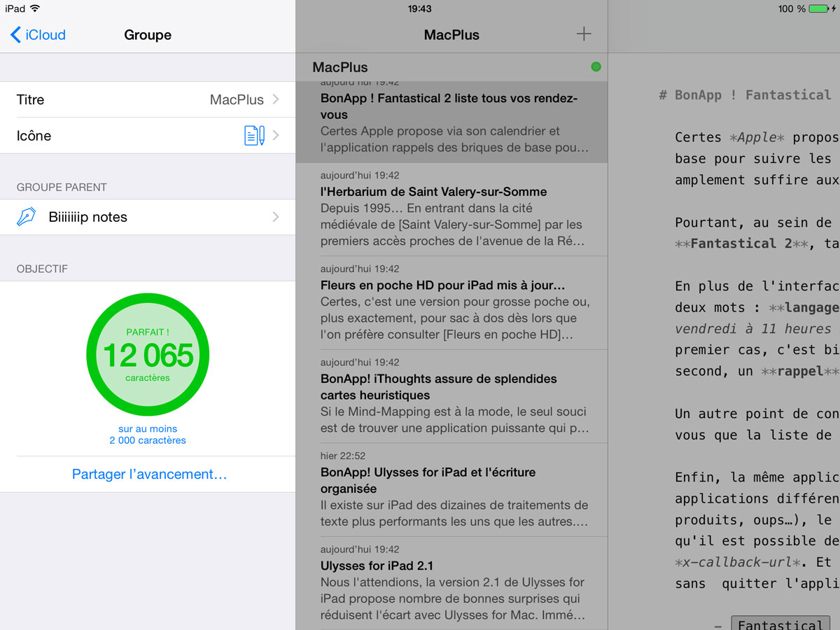Tap the 'Fantastical' link tag in editor

(x=780, y=624)
